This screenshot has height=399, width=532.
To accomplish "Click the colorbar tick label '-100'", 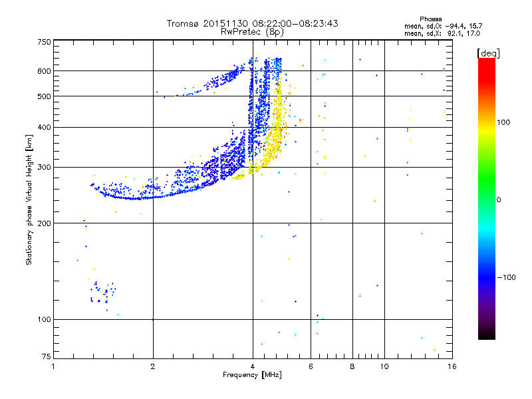I will click(506, 277).
